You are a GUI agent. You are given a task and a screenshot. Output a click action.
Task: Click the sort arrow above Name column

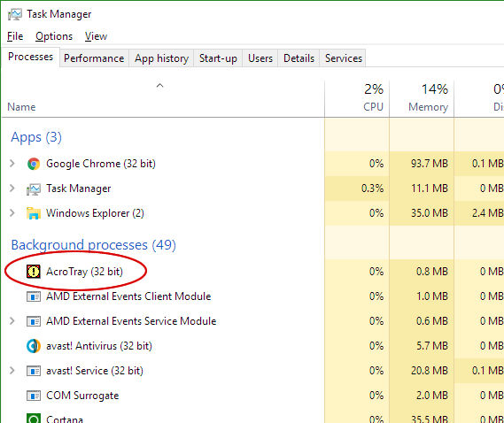[159, 86]
